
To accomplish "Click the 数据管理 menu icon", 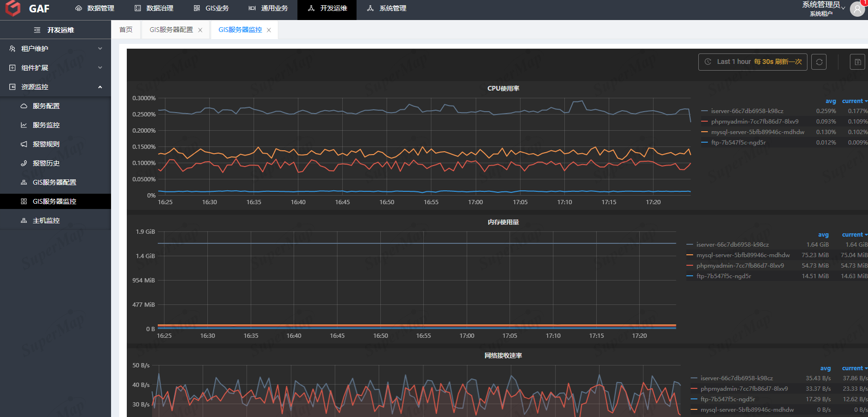I will (x=79, y=8).
